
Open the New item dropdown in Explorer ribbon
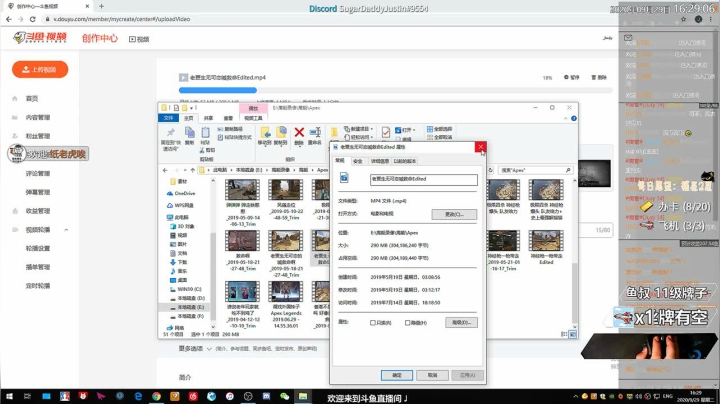point(359,129)
